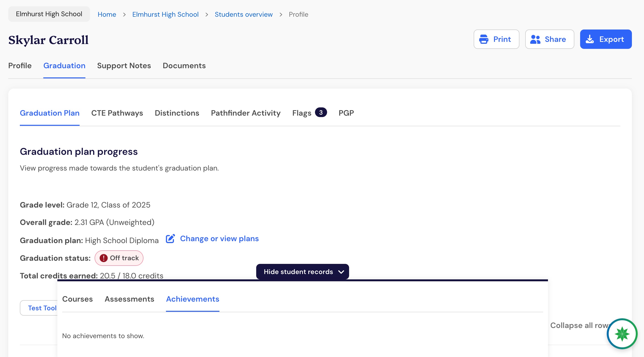Viewport: 644px width, 357px height.
Task: Click the red exclamation Off track icon
Action: point(104,258)
